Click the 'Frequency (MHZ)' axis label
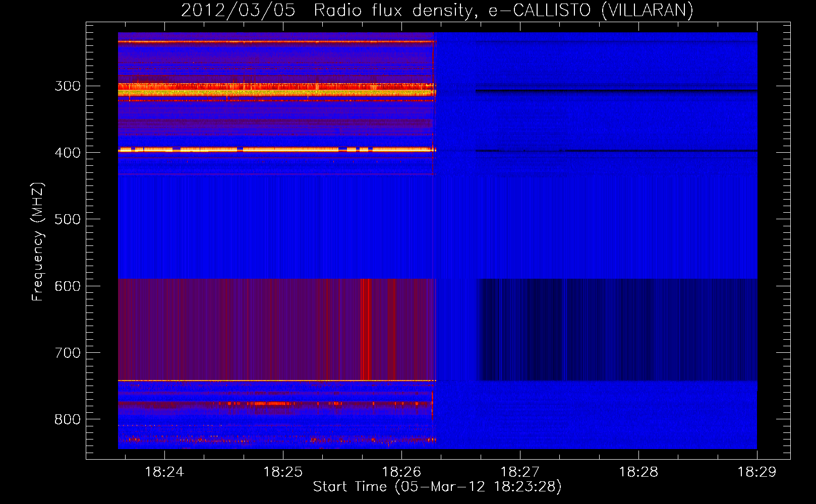The width and height of the screenshot is (816, 504). point(38,242)
